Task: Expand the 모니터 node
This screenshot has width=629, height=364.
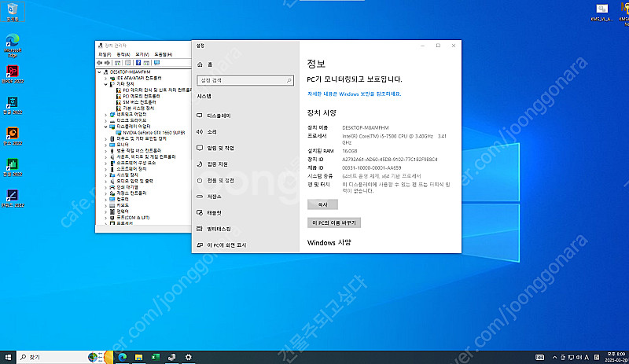Action: [106, 145]
